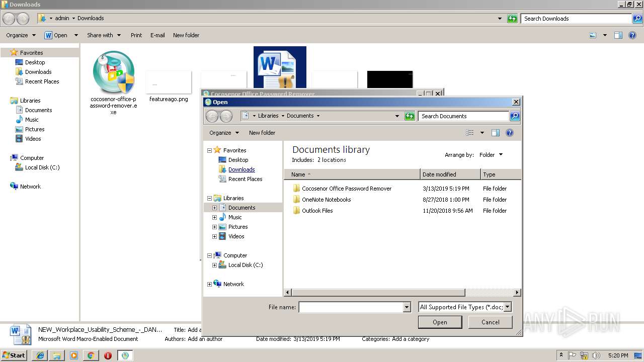Click Recent Places in Explorer sidebar

pyautogui.click(x=42, y=81)
